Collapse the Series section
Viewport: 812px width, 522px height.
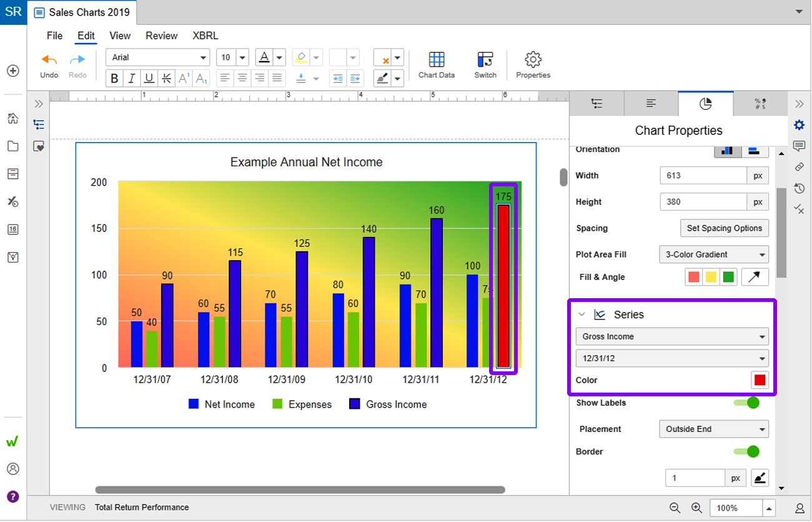(x=582, y=314)
